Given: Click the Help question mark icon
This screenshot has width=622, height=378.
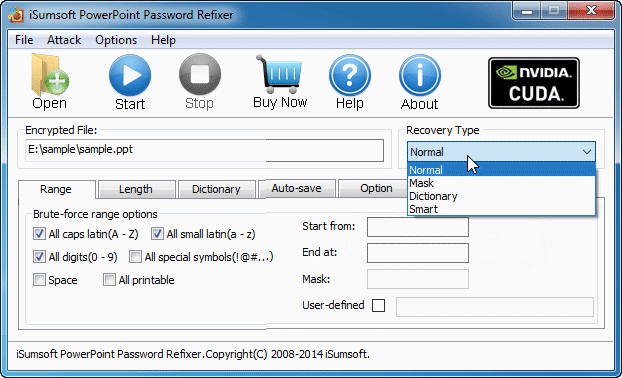Looking at the screenshot, I should tap(349, 75).
